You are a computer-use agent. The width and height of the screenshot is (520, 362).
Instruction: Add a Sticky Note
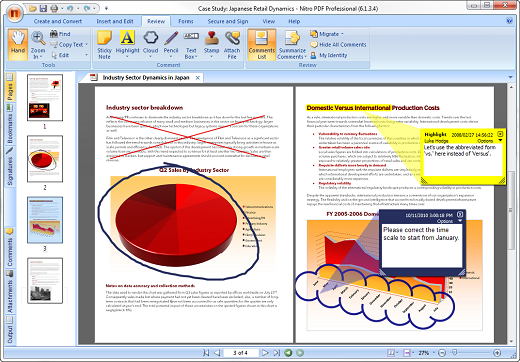tap(104, 45)
